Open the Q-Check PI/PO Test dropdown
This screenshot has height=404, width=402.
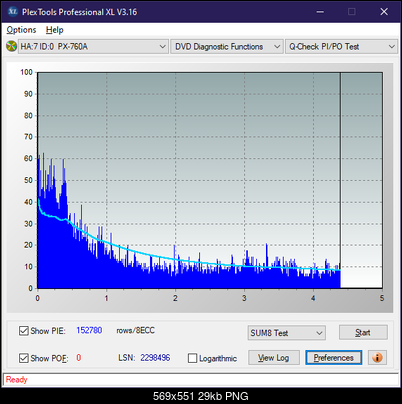[x=341, y=46]
